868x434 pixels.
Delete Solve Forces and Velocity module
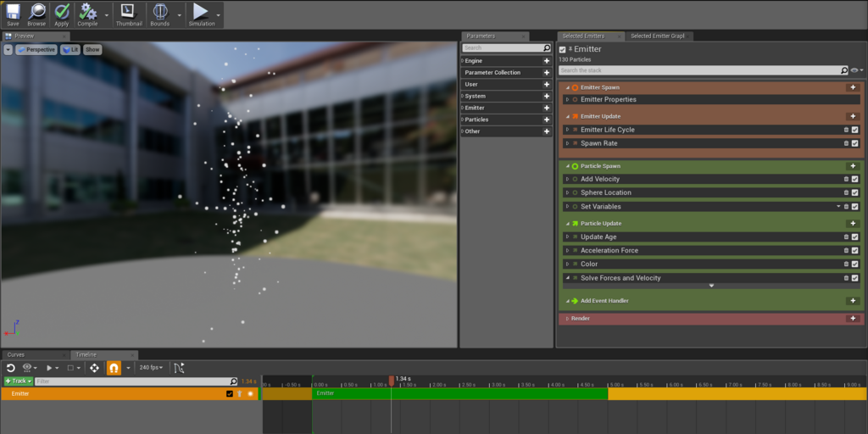click(x=846, y=278)
